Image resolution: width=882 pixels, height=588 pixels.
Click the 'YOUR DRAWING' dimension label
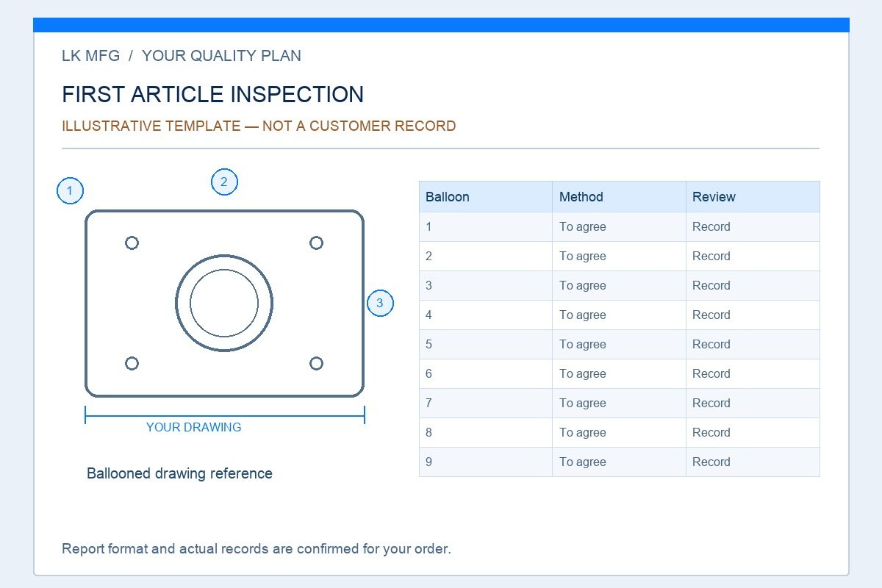[193, 427]
